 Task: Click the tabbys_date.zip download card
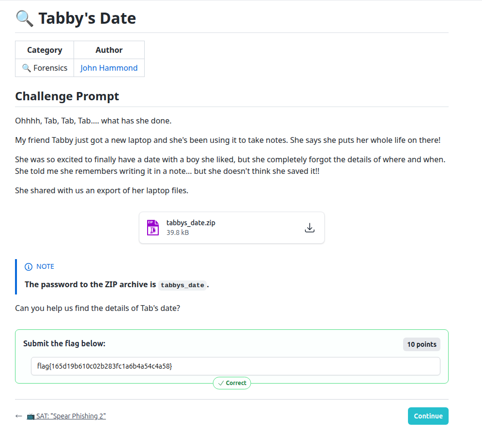pos(231,227)
